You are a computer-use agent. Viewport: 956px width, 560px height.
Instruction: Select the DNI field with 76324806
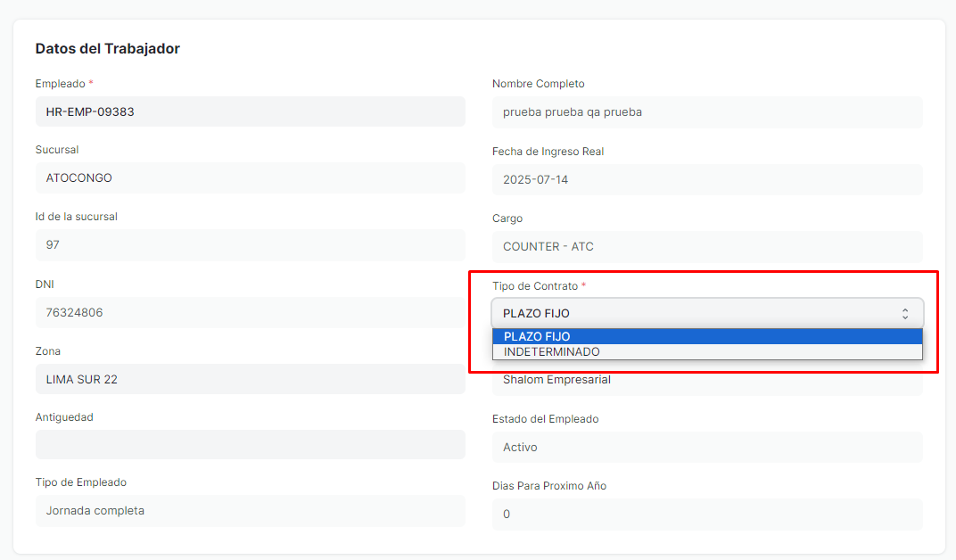pos(250,312)
